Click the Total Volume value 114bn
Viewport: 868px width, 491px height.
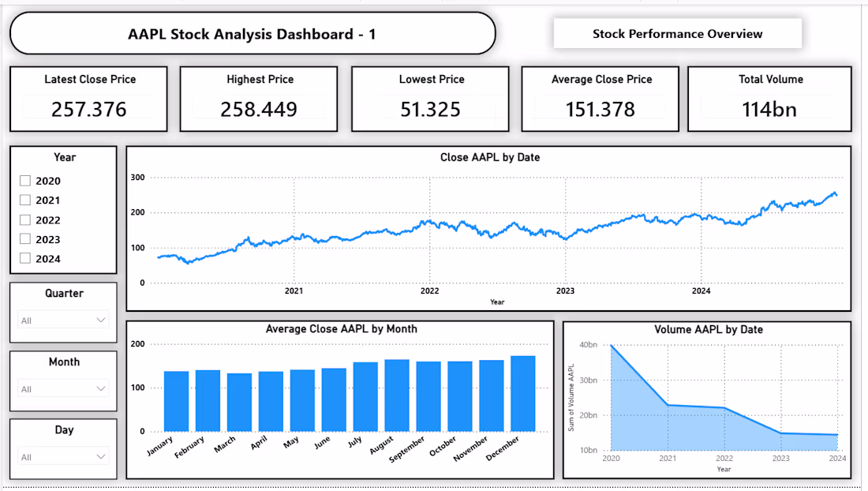769,110
